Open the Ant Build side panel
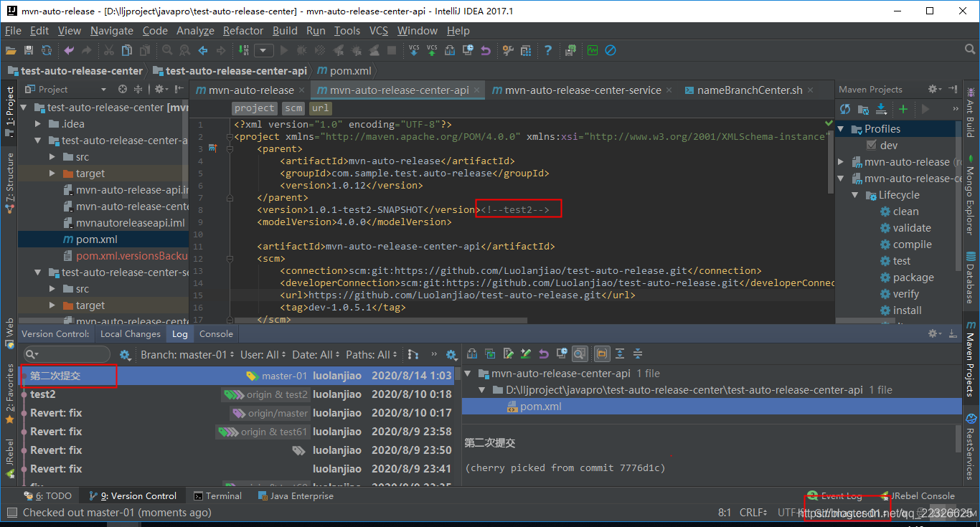 971,113
